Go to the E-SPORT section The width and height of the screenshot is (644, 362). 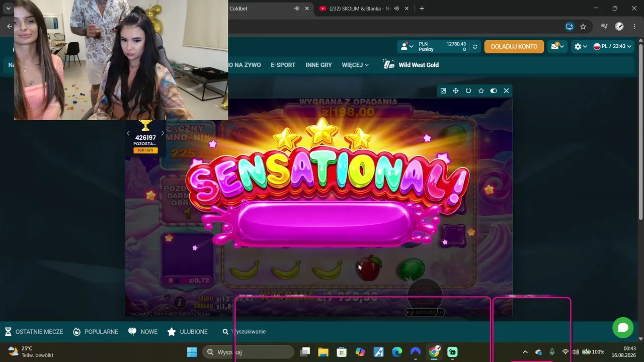click(283, 65)
